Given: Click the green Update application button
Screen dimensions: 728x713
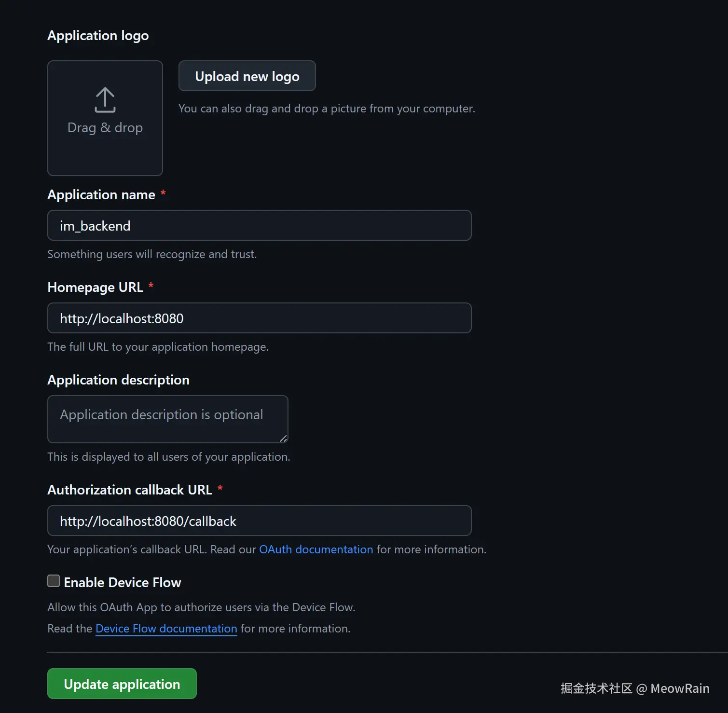Looking at the screenshot, I should tap(122, 684).
